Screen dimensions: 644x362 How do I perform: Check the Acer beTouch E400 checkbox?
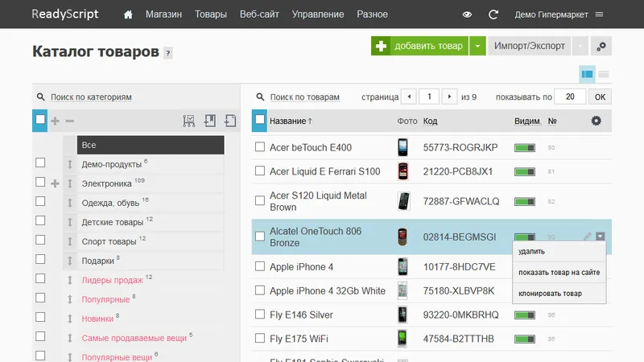coord(260,147)
